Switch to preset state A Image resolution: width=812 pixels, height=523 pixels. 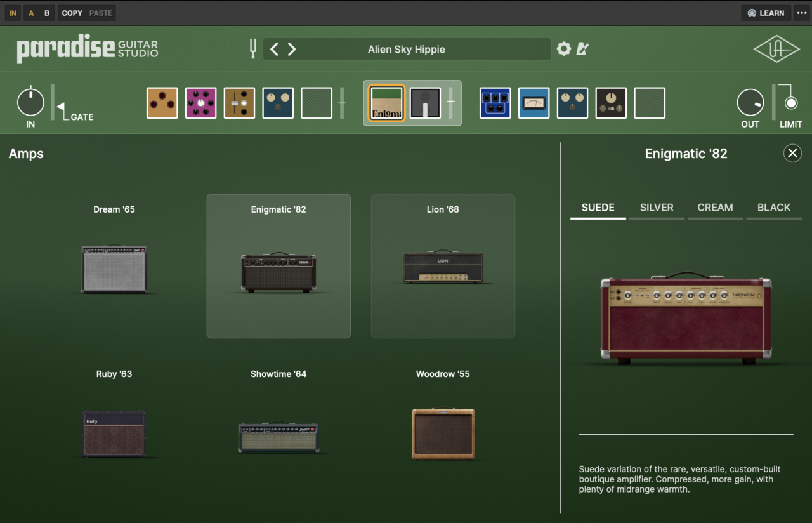coord(31,13)
